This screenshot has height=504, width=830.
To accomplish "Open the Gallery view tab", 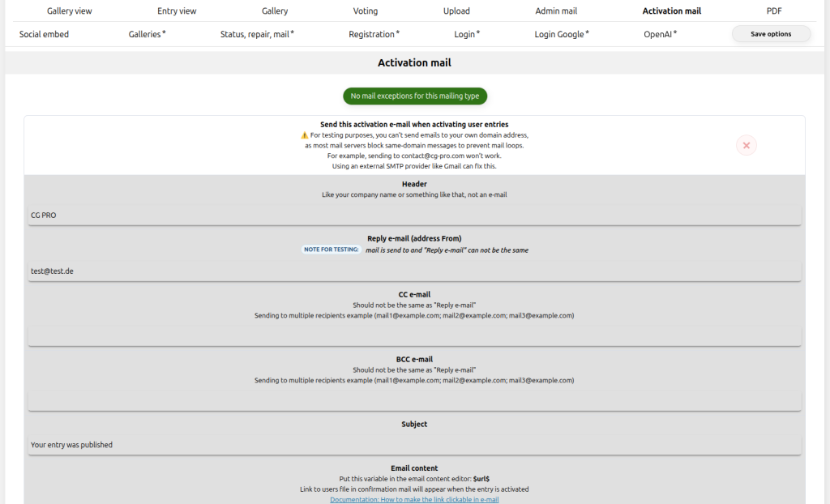I will click(70, 11).
